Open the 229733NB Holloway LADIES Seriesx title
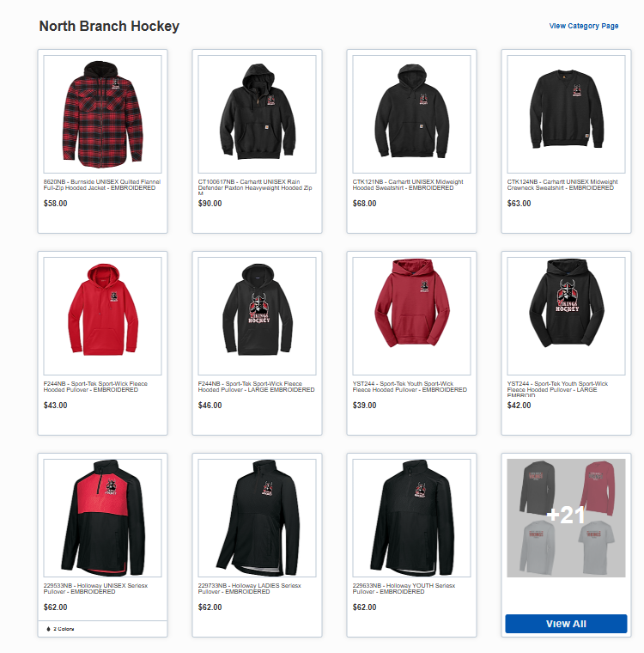Image resolution: width=644 pixels, height=653 pixels. tap(249, 589)
